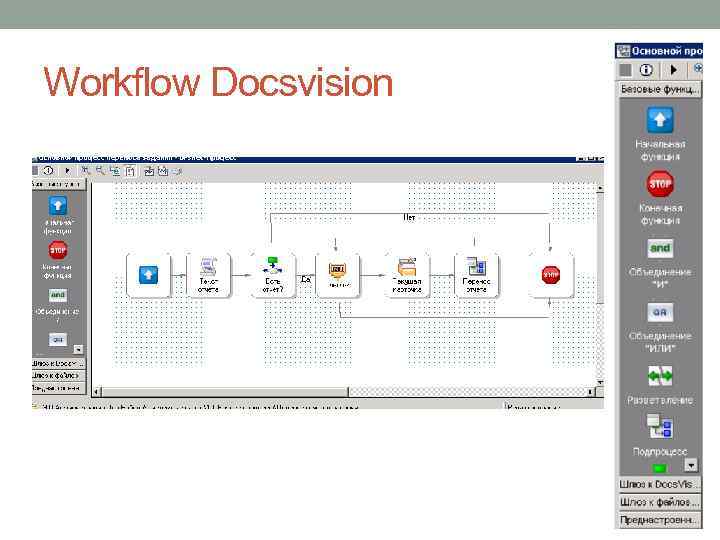
Task: Open the bottom Преднастроенн section in the window's side palette
Action: pos(58,388)
